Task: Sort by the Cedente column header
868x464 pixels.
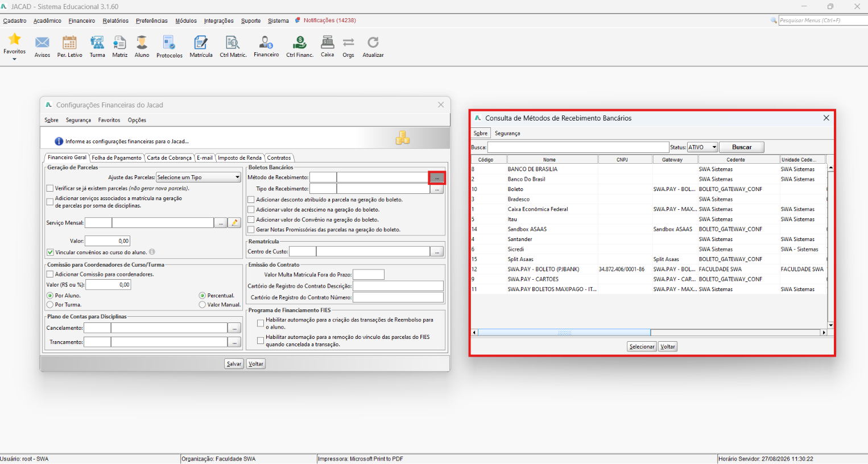Action: tap(735, 160)
